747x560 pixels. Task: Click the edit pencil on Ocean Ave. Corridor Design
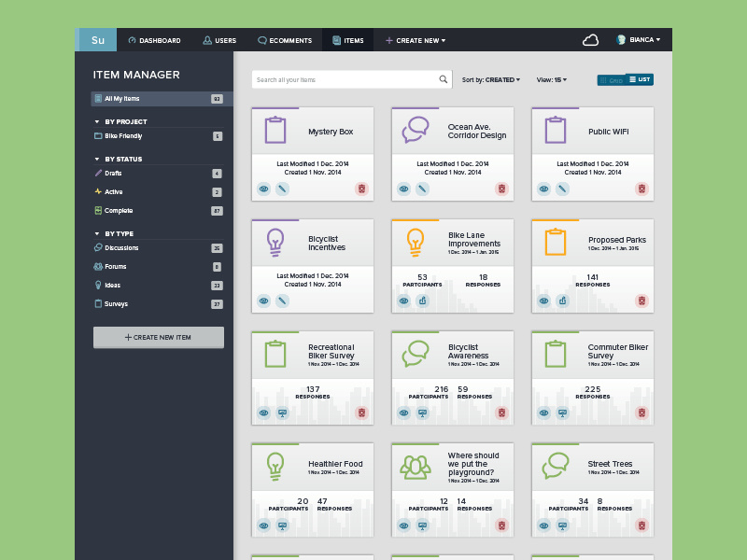click(x=422, y=188)
